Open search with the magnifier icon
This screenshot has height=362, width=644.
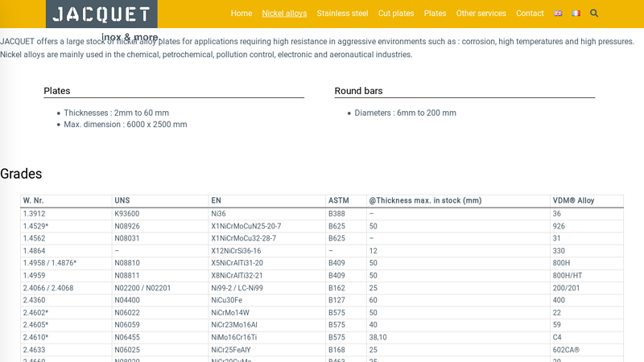click(x=594, y=14)
